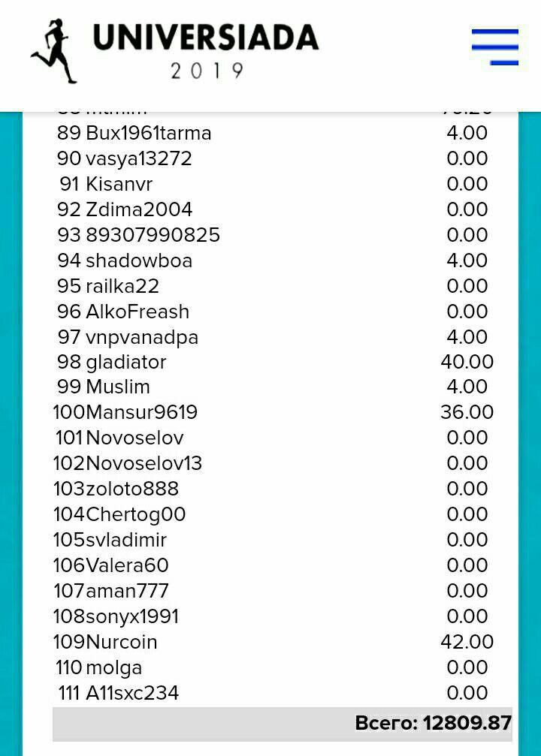Viewport: 541px width, 756px height.
Task: Click the Всего total row
Action: (283, 724)
